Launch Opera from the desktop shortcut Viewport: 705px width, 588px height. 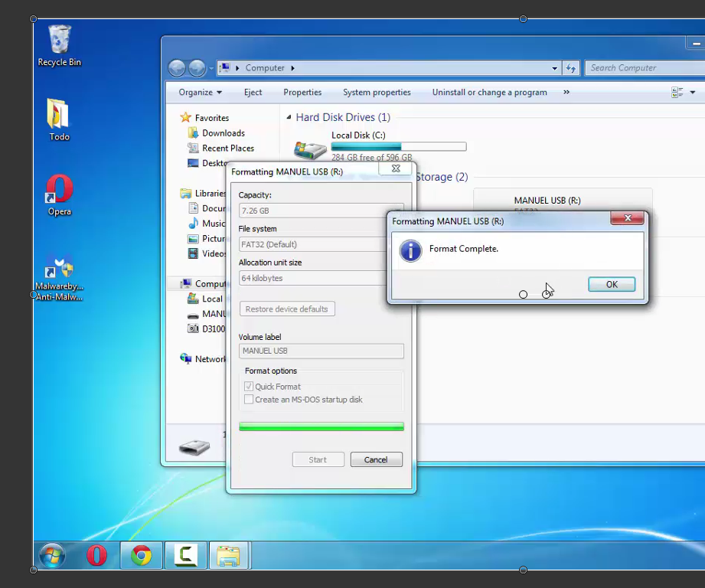[59, 194]
